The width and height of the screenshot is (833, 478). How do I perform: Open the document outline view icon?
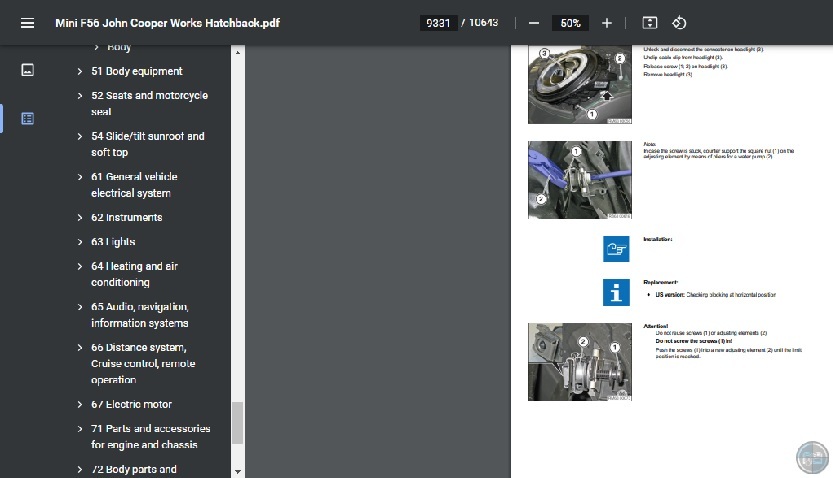click(28, 118)
